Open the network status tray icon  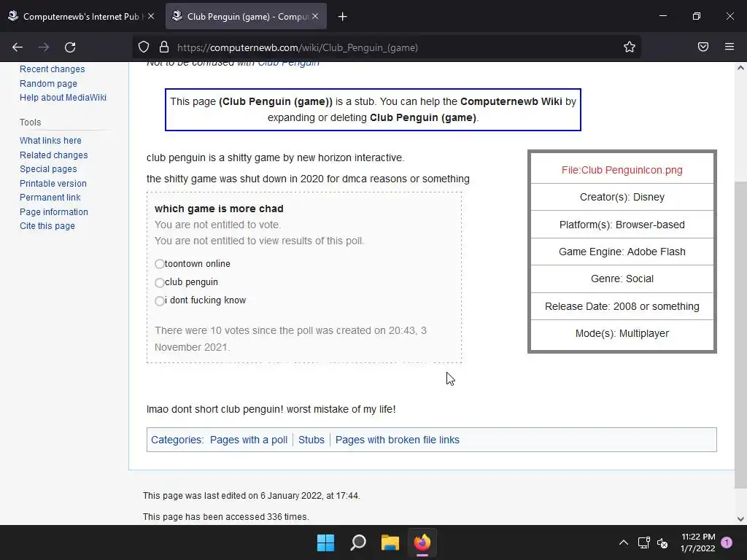pyautogui.click(x=644, y=542)
